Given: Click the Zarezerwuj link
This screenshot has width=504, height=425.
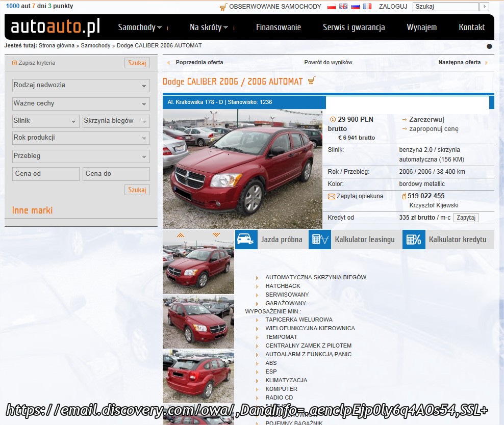Looking at the screenshot, I should (426, 120).
